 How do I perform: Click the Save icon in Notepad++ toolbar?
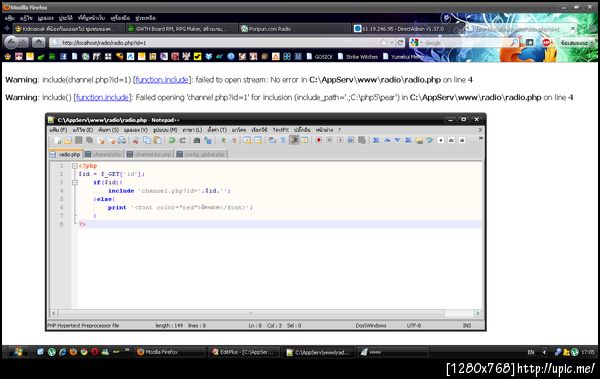pos(79,140)
